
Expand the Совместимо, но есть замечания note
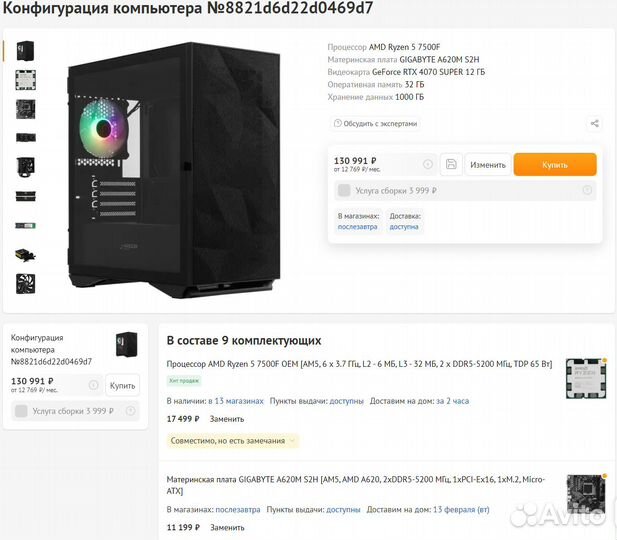233,441
